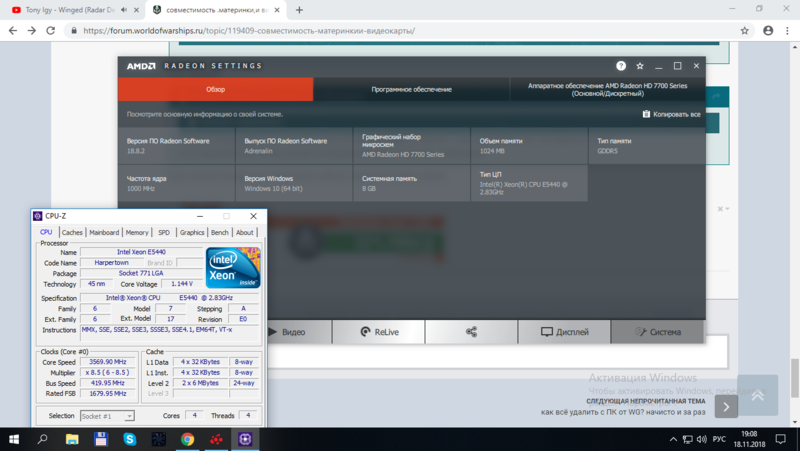The width and height of the screenshot is (800, 451).
Task: Click the star favorites icon in Radeon Settings
Action: (640, 66)
